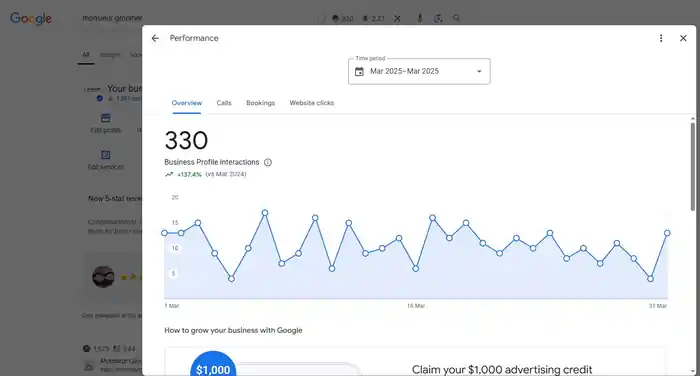Open the info icon beside Business Profile interactions
The width and height of the screenshot is (700, 376).
coord(268,163)
